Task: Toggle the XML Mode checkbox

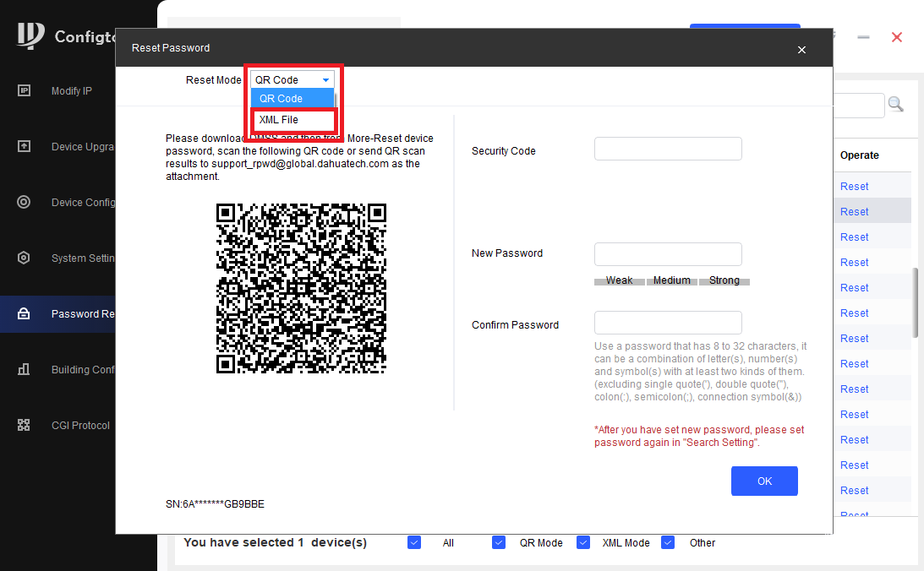Action: [x=582, y=542]
